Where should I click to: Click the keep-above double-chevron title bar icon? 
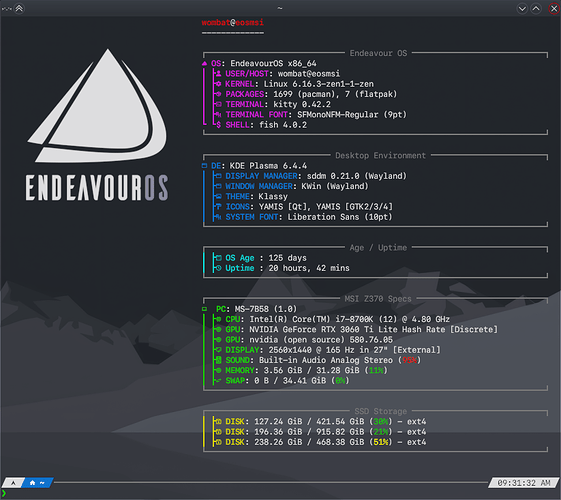tap(19, 8)
